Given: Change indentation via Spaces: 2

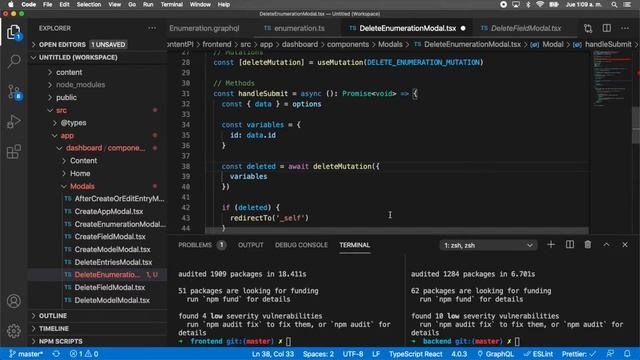Looking at the screenshot, I should tap(318, 354).
